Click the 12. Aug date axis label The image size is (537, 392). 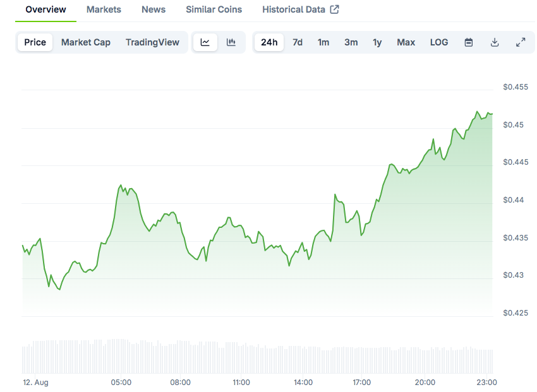pyautogui.click(x=35, y=383)
